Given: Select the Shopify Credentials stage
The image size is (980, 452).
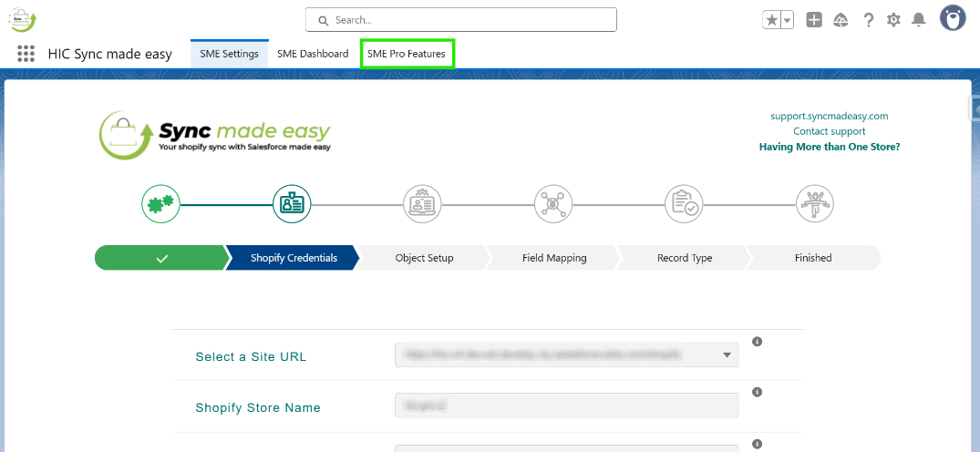Looking at the screenshot, I should point(294,258).
